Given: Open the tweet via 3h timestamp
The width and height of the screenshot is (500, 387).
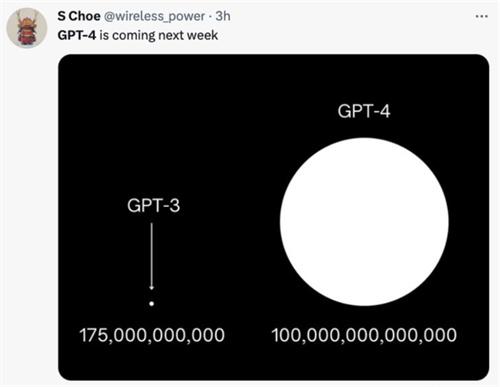Looking at the screenshot, I should [x=223, y=16].
